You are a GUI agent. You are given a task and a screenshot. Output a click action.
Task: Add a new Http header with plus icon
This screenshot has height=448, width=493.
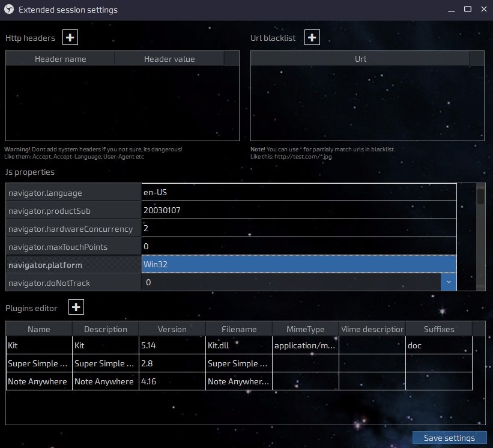[x=70, y=37]
